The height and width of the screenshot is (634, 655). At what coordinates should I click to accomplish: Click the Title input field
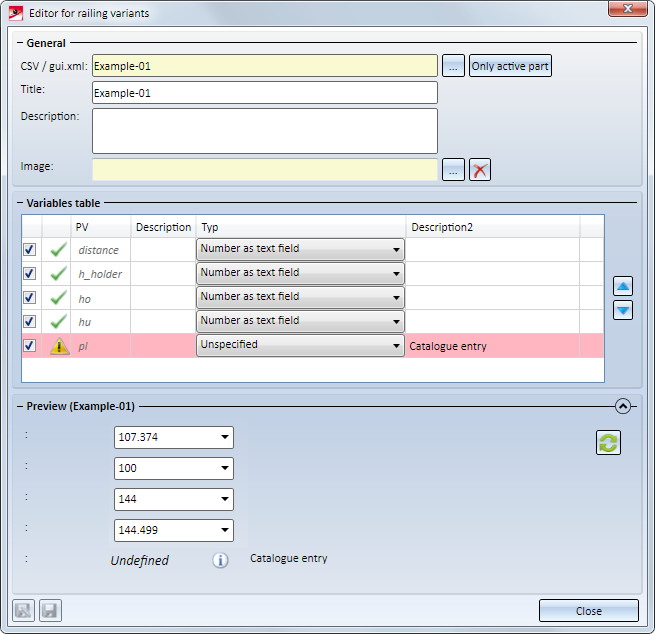click(x=265, y=92)
